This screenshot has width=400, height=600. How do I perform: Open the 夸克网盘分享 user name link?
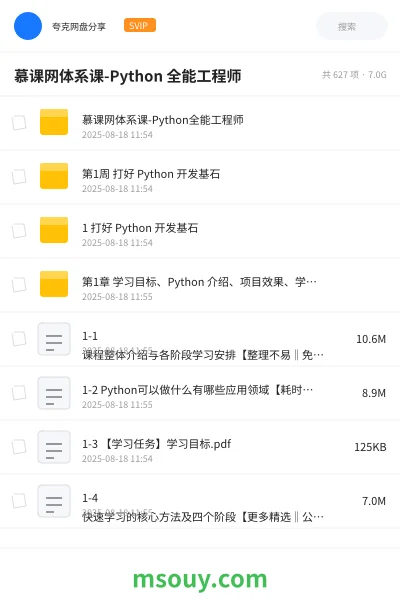pos(79,26)
